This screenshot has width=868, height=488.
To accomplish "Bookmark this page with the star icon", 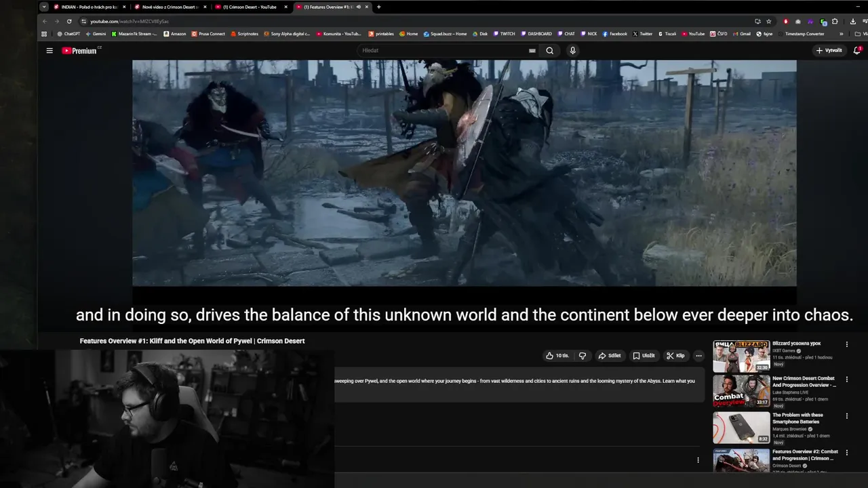I will 769,21.
